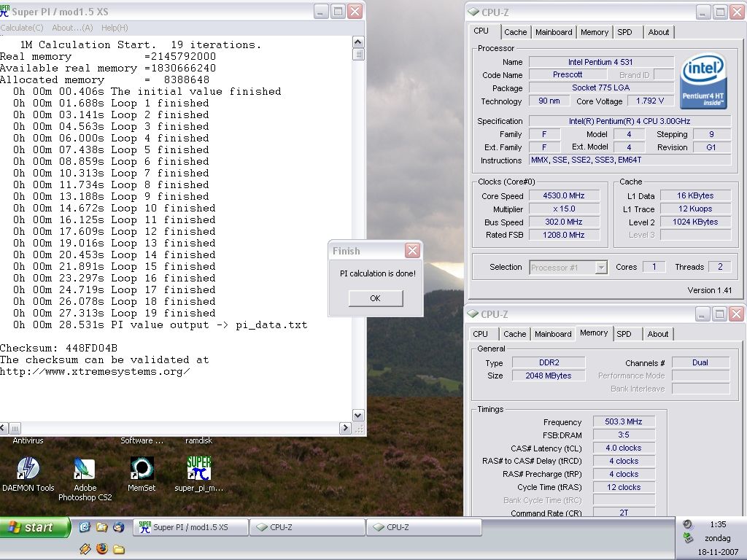The height and width of the screenshot is (560, 747).
Task: Switch to Cache tab in upper CPU-Z
Action: [516, 32]
